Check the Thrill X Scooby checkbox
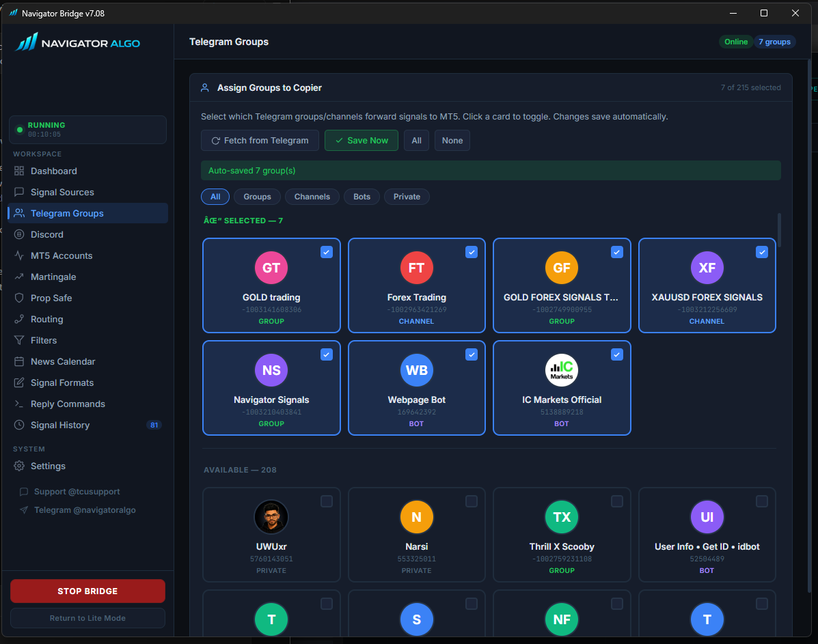818x644 pixels. 616,501
